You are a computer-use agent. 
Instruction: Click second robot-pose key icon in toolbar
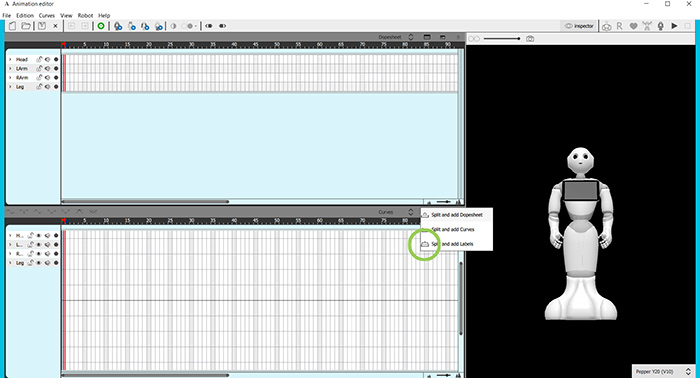[132, 26]
